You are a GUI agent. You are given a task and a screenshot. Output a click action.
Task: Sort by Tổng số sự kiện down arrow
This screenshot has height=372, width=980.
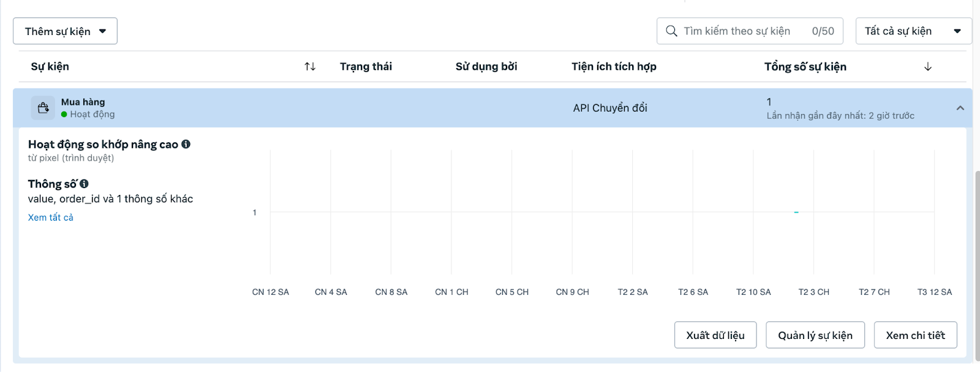point(928,67)
